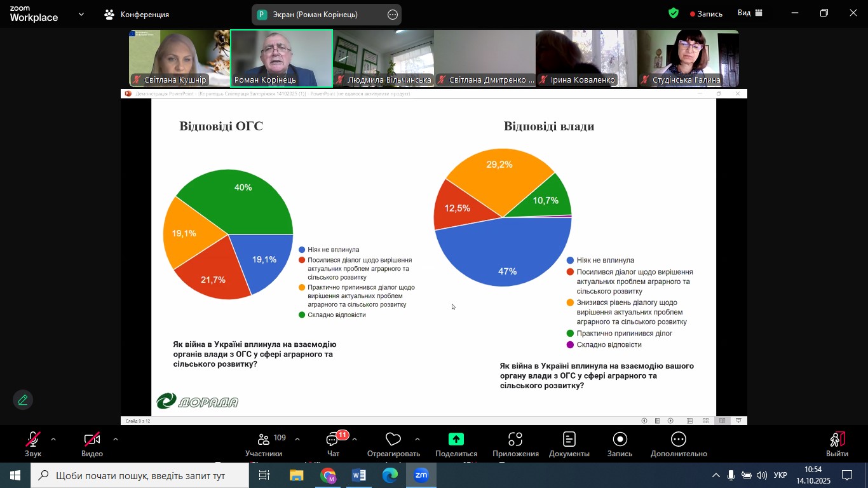
Task: Open the Conference tab
Action: [x=137, y=14]
